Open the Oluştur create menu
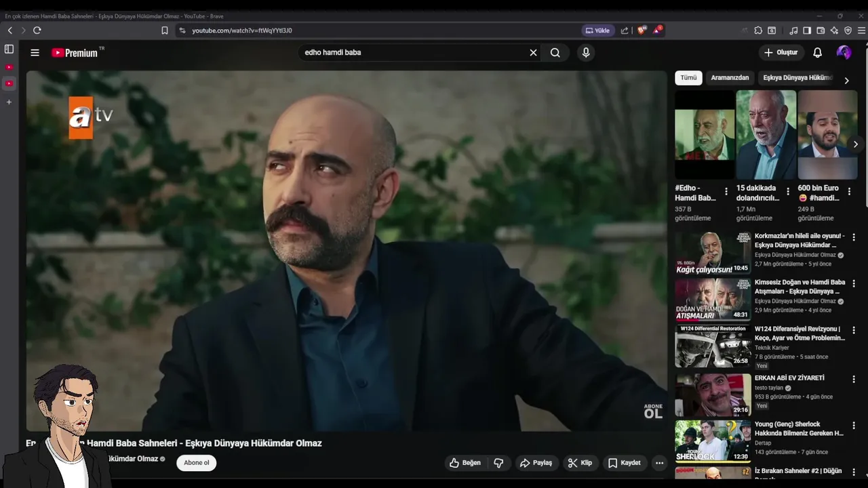This screenshot has width=868, height=488. [781, 52]
